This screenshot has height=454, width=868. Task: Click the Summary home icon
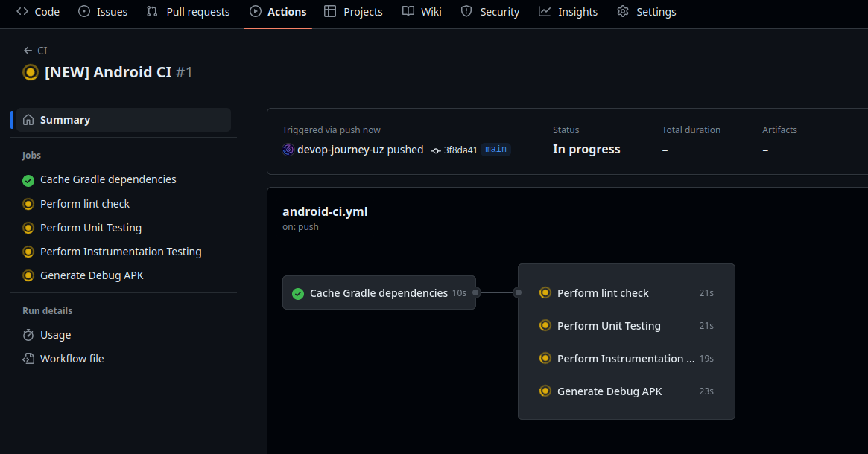pos(28,120)
